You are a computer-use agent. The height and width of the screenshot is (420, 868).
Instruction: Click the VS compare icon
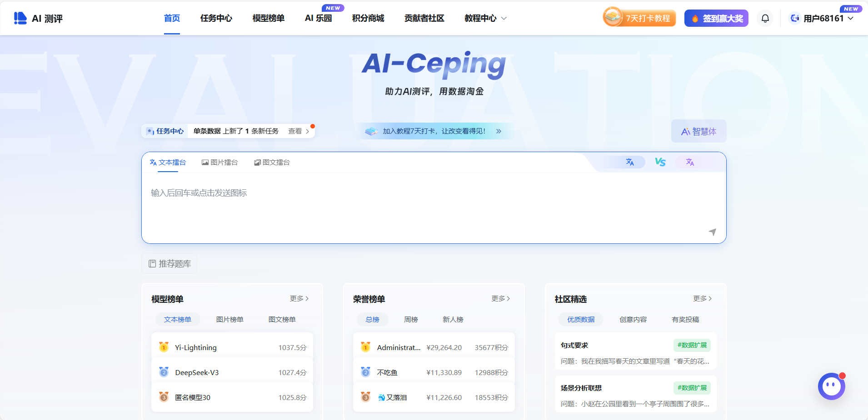pyautogui.click(x=660, y=162)
